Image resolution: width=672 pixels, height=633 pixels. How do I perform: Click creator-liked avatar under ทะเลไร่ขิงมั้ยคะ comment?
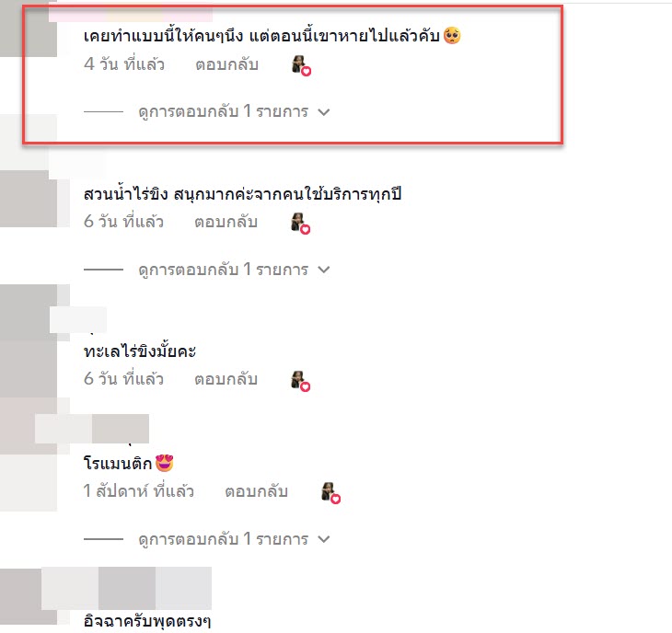301,381
